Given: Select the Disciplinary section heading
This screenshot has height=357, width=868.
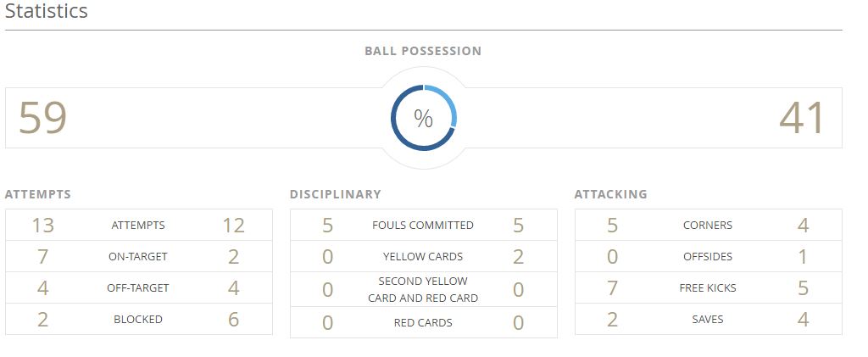Looking at the screenshot, I should (336, 194).
